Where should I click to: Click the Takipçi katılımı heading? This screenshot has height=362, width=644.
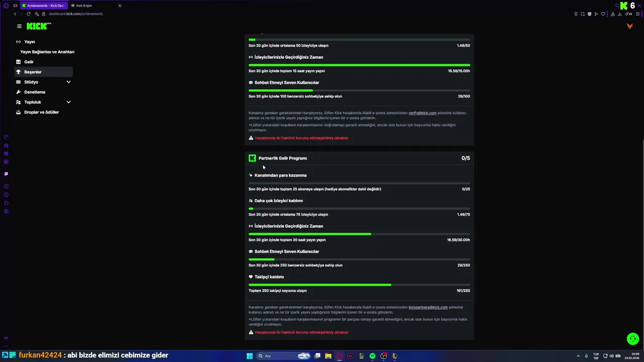[x=269, y=277]
